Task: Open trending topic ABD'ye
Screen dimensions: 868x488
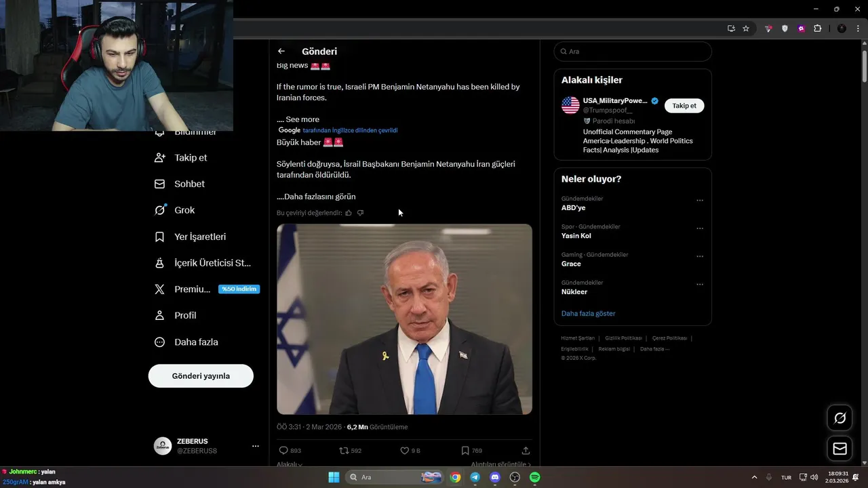Action: 573,207
